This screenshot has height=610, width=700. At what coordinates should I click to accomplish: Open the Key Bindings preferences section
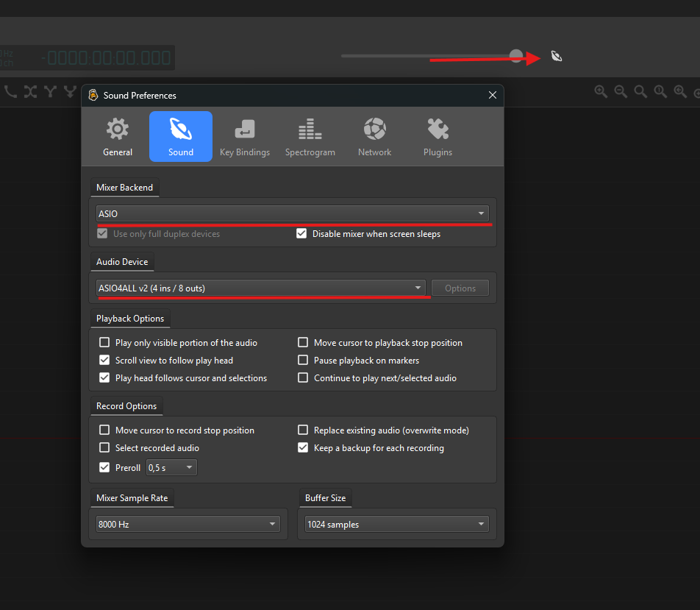click(x=245, y=137)
